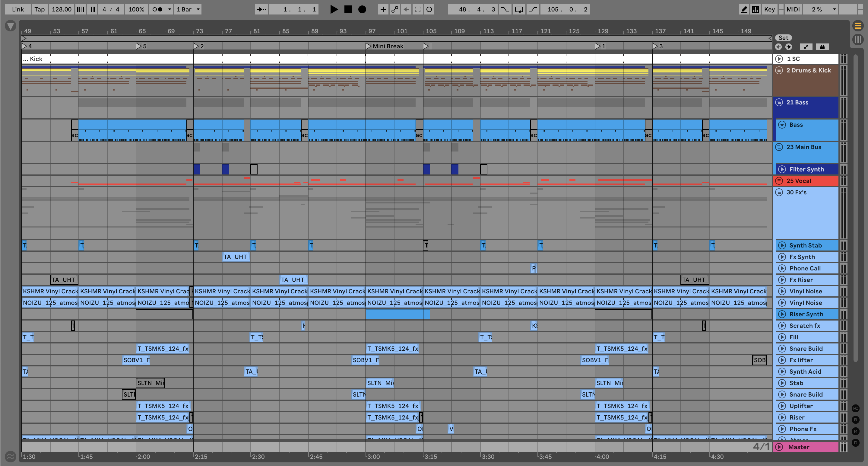This screenshot has height=466, width=868.
Task: Click the 128.00 tempo field
Action: 61,9
